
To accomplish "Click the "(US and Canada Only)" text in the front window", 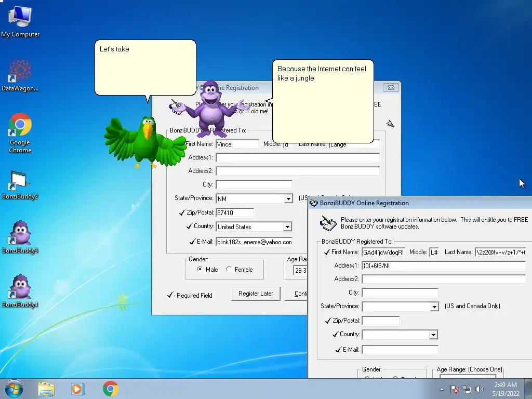I will [x=472, y=306].
